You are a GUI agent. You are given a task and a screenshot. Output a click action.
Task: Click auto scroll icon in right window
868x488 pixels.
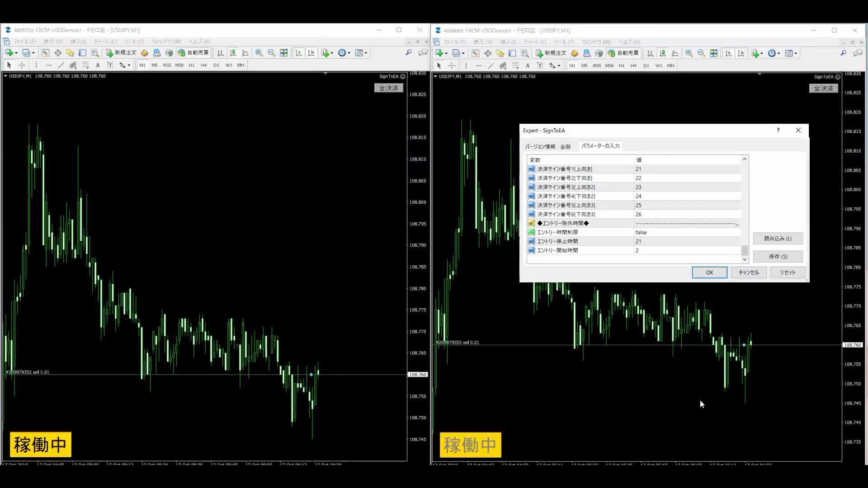point(728,53)
